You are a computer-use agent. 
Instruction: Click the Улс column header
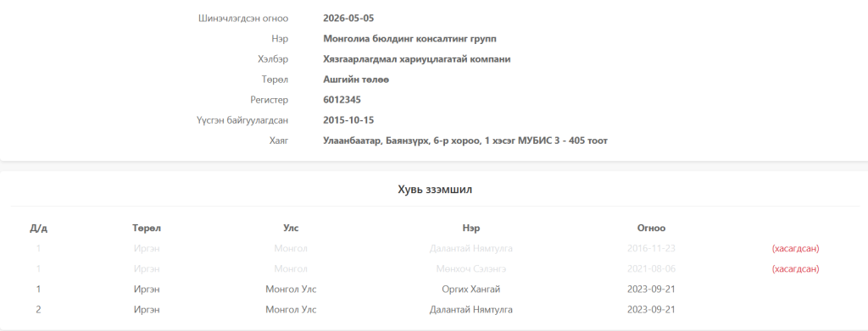pos(291,228)
